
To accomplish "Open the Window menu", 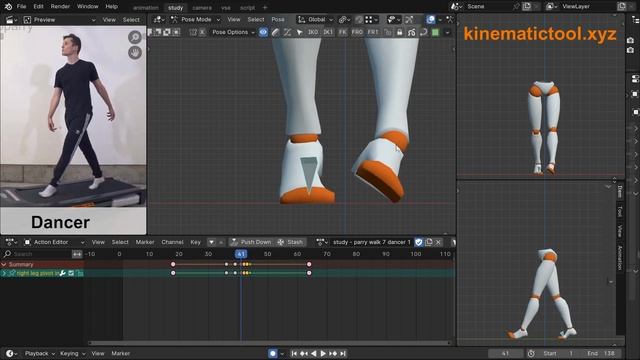I will (87, 7).
